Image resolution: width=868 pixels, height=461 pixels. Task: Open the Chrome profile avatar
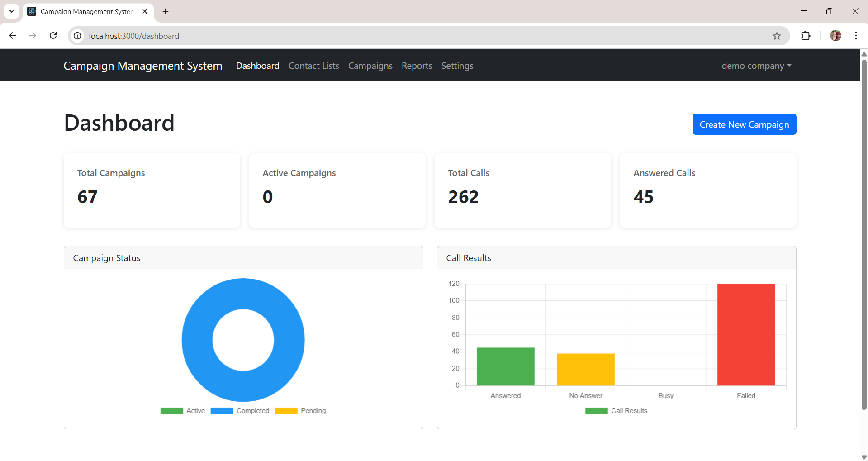[835, 36]
